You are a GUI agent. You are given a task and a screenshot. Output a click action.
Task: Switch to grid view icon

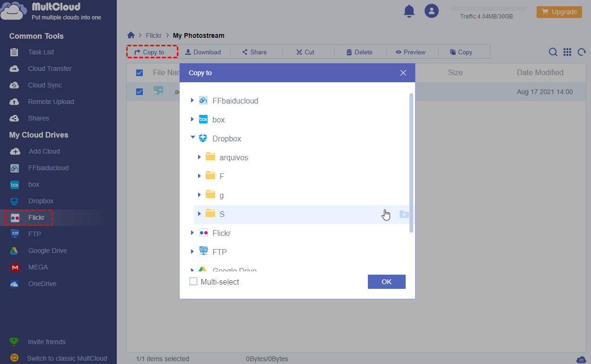(x=567, y=52)
